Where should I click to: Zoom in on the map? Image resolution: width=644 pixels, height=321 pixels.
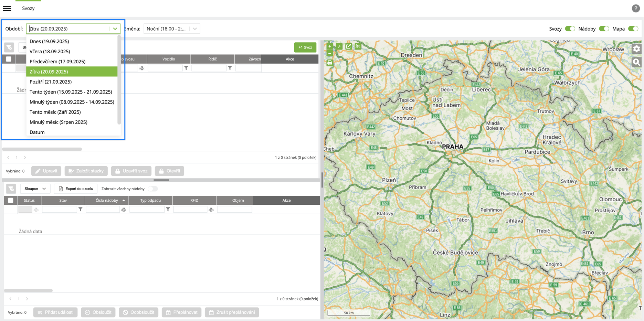(x=330, y=46)
